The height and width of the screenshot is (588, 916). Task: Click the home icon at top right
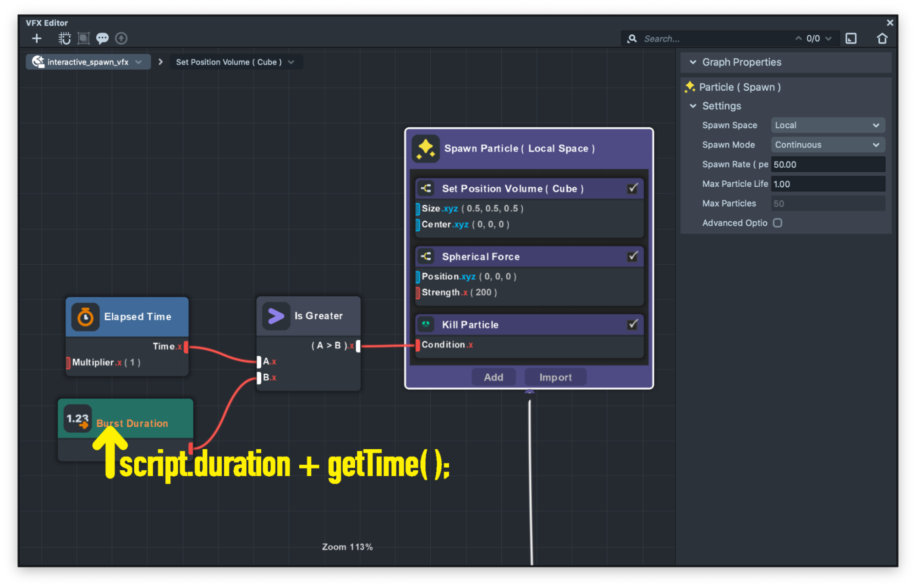click(882, 38)
